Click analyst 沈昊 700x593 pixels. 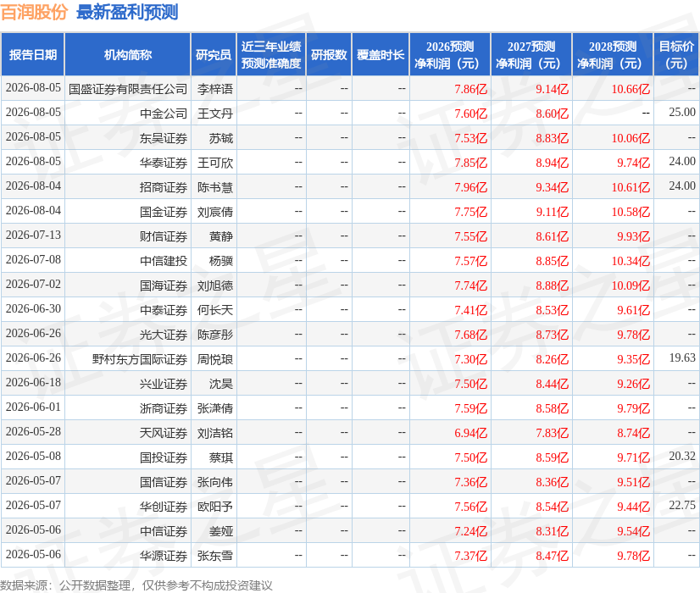click(221, 384)
